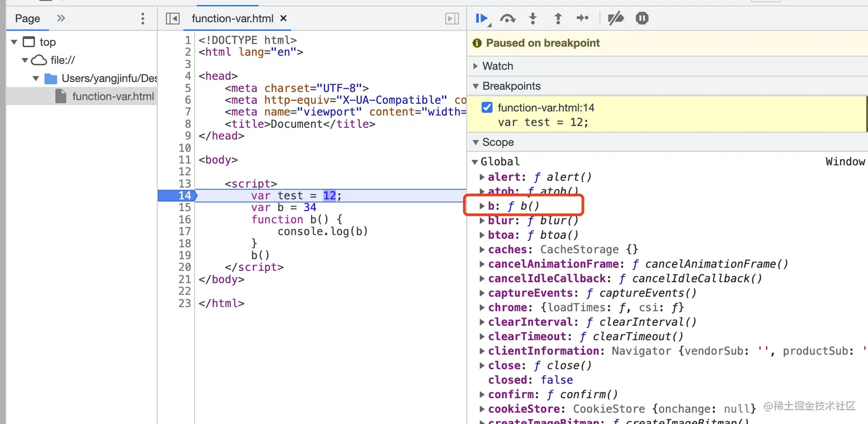Viewport: 868px width, 424px height.
Task: Expand the clearInterval property
Action: pos(482,322)
